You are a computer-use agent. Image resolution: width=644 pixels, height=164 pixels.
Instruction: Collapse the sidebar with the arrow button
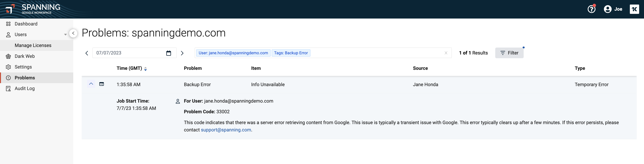[73, 33]
